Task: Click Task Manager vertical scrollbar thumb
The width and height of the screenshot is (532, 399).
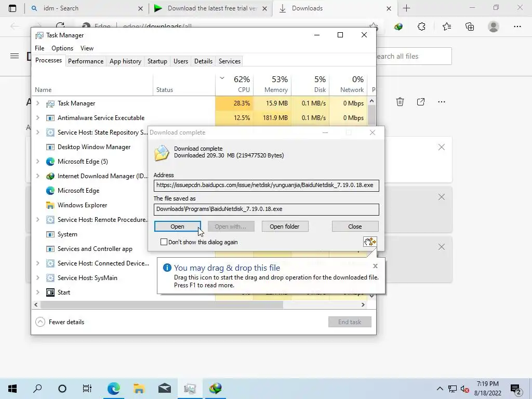Action: pyautogui.click(x=371, y=115)
